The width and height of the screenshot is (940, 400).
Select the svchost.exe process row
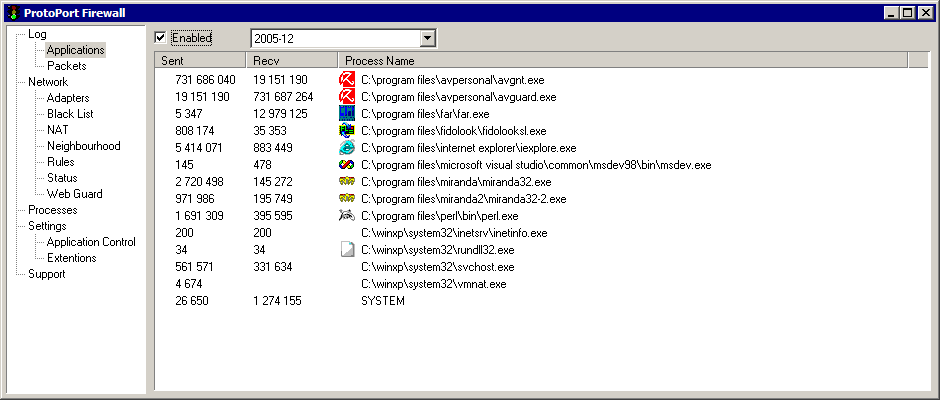coord(437,267)
